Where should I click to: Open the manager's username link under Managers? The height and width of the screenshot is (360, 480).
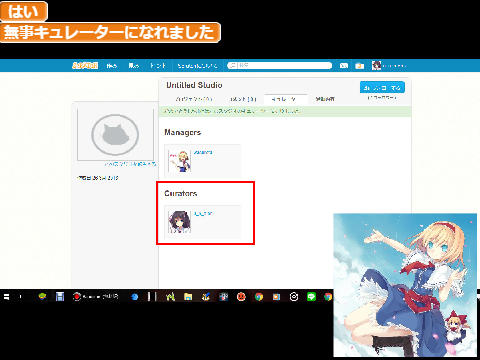(203, 152)
